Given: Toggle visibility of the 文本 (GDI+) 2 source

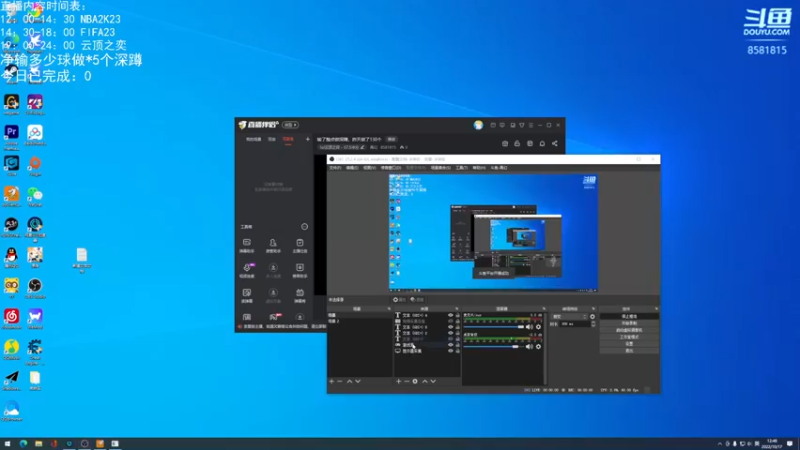Looking at the screenshot, I should [x=451, y=333].
